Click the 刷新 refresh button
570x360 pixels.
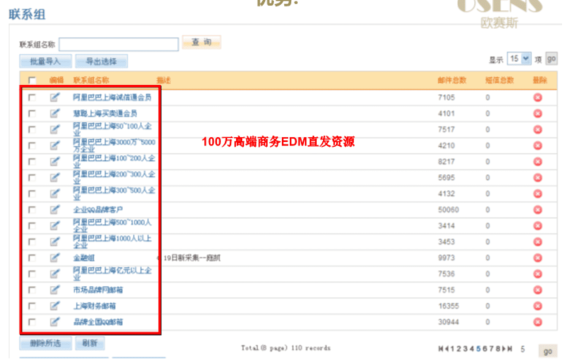pyautogui.click(x=90, y=343)
